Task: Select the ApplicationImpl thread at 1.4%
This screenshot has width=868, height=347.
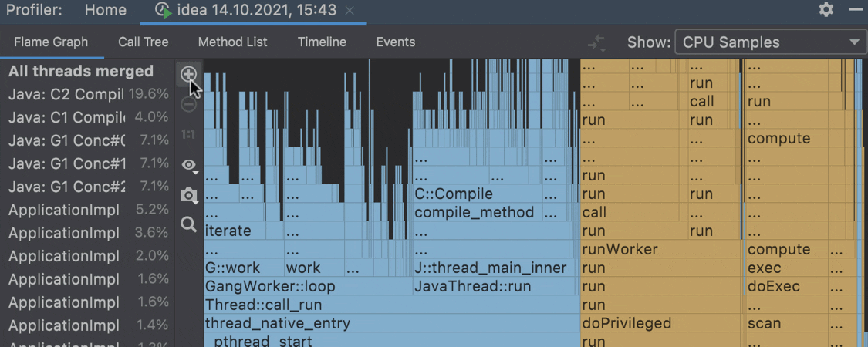Action: (87, 325)
